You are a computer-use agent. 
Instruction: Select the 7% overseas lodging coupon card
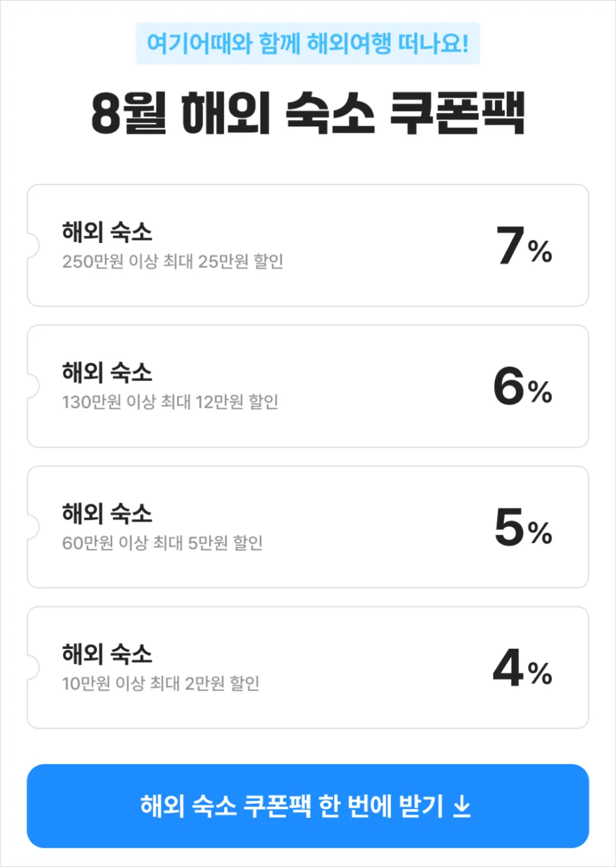tap(307, 246)
